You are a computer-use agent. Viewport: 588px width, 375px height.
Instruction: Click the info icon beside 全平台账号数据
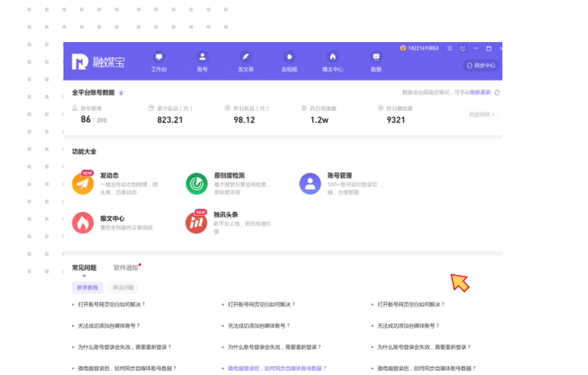pos(121,93)
